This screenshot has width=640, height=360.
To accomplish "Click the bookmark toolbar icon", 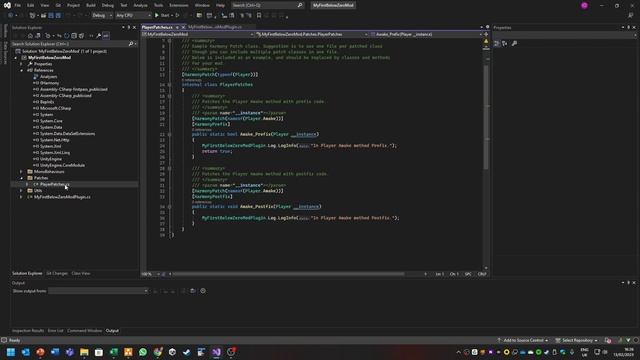I will pyautogui.click(x=259, y=16).
